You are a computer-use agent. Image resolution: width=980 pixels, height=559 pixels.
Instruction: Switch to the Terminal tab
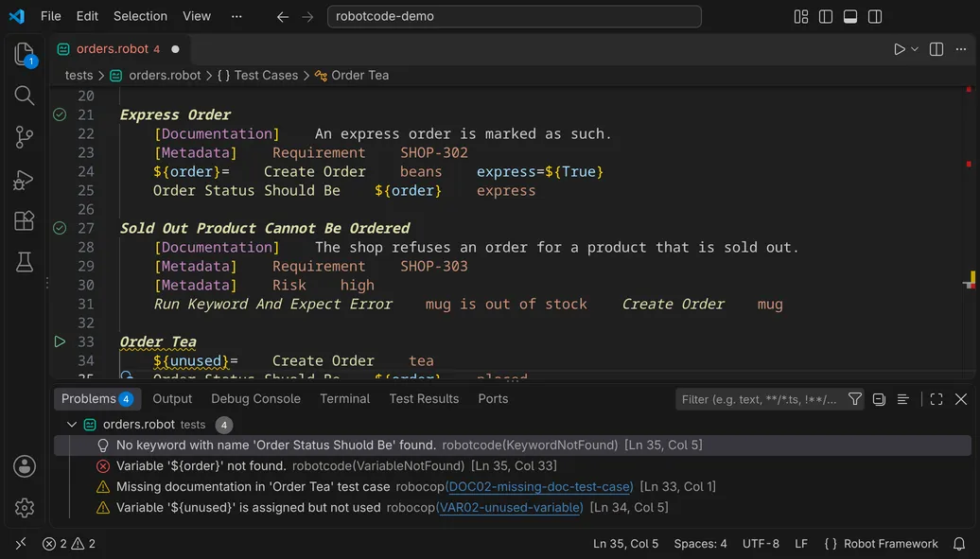[x=344, y=399]
